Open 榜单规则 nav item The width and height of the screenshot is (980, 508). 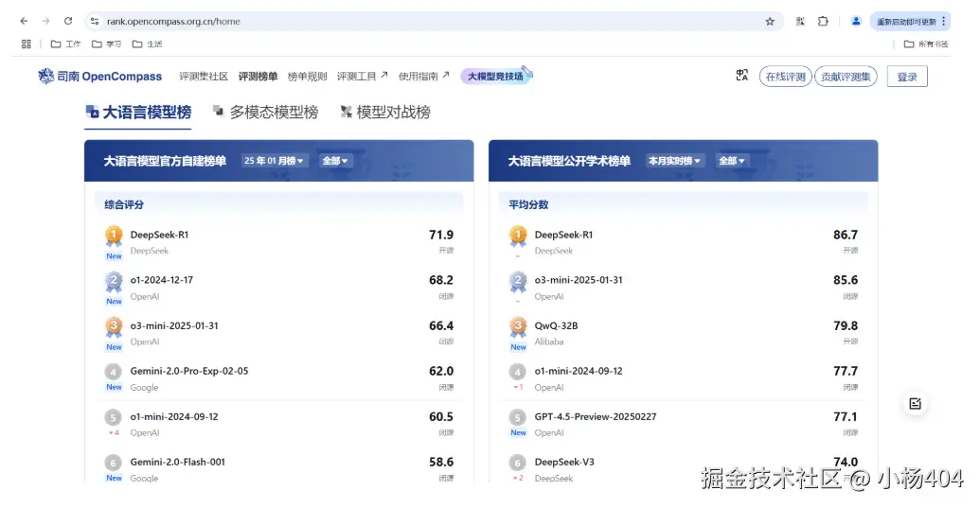pos(308,76)
